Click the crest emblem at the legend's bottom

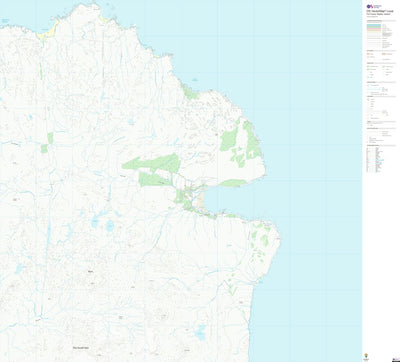point(366,355)
